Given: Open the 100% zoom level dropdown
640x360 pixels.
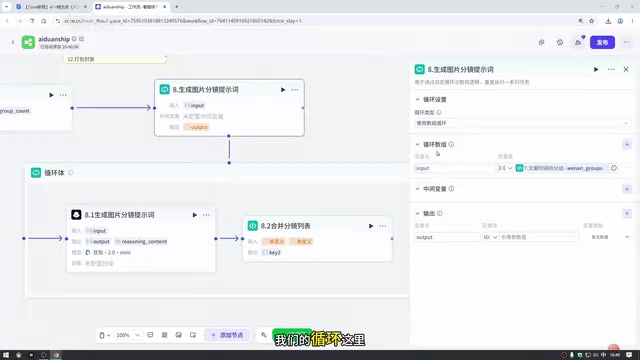Looking at the screenshot, I should point(128,335).
